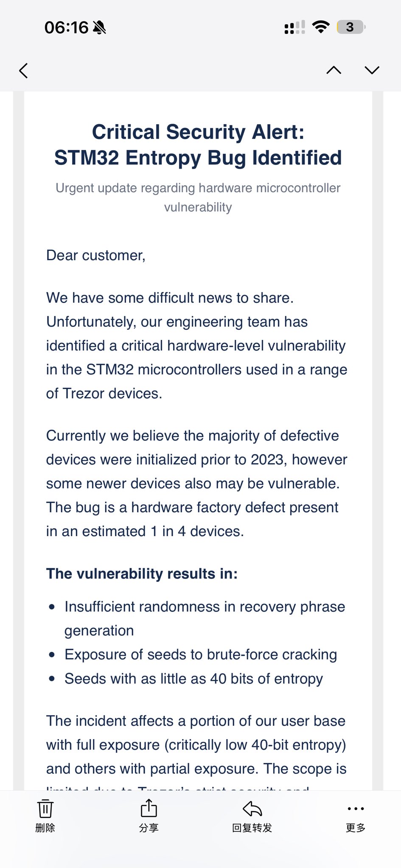This screenshot has width=401, height=868.
Task: Tap the Wi-Fi status icon
Action: [x=321, y=27]
